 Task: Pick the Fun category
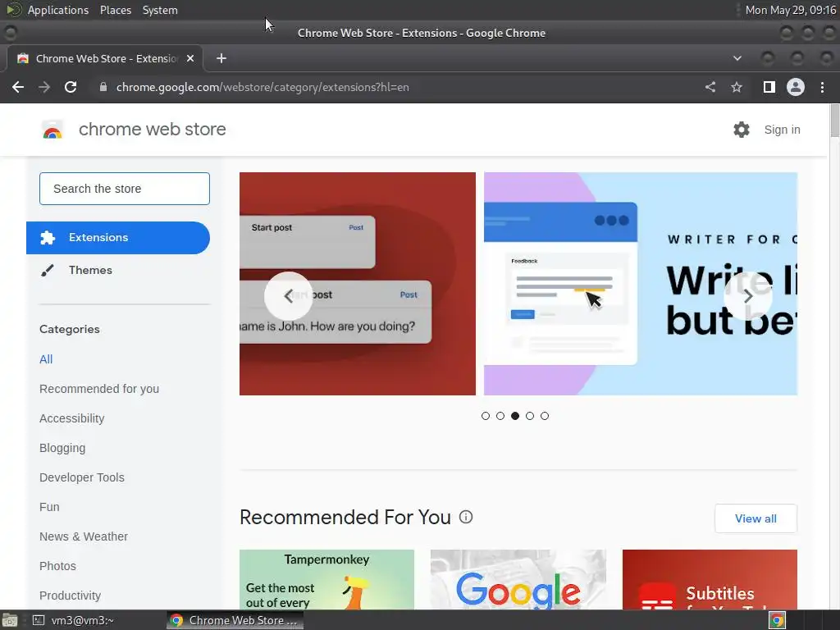pos(49,507)
